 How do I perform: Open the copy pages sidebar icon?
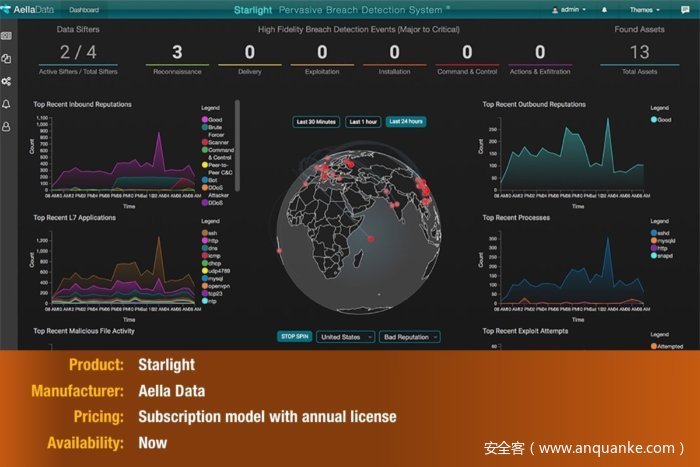pyautogui.click(x=7, y=58)
